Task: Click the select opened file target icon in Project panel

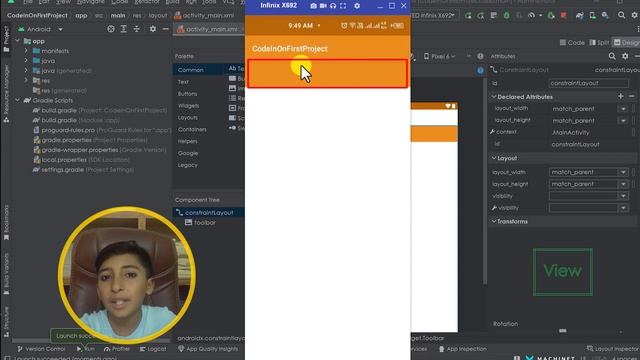Action: 111,29
